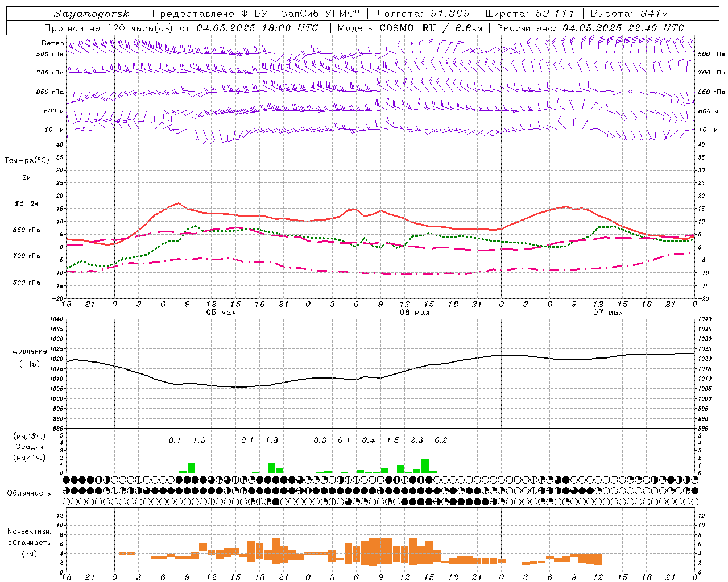Screen dimensions: 728x582
Task: Click the "0.4" precipitation total
Action: [369, 440]
